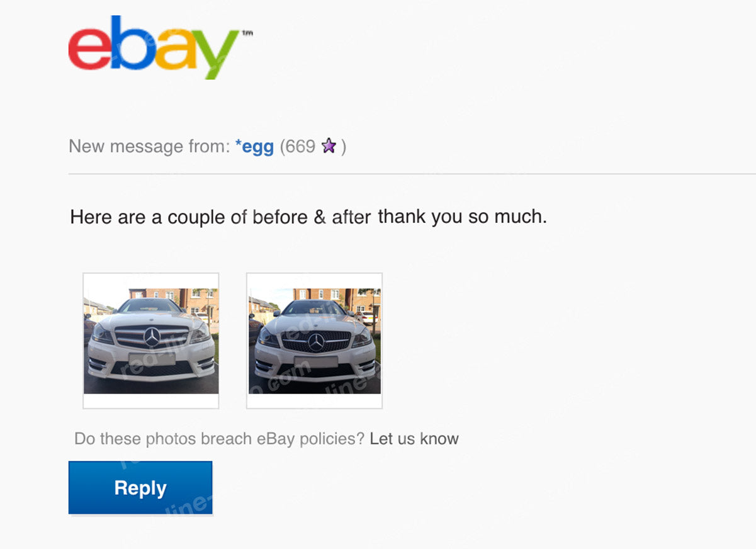Click the Mercedes emblem in the second photo
The width and height of the screenshot is (756, 549).
point(315,342)
